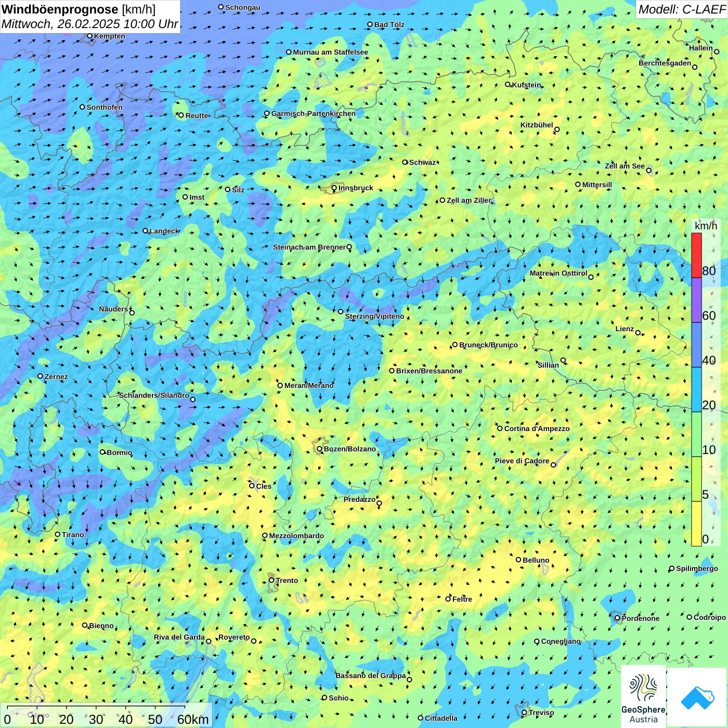Click the date 'Mittwoch, 26.02.2025 10:00 Uhr'

tap(90, 24)
